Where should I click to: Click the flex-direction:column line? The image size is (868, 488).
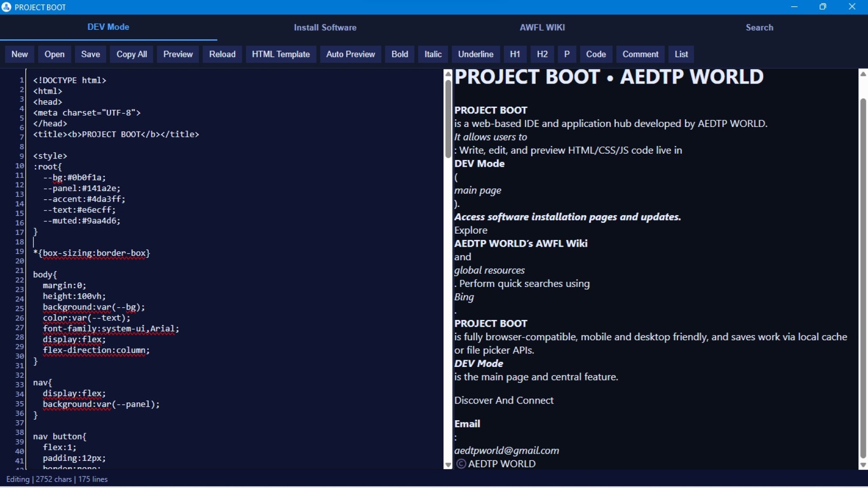point(96,351)
